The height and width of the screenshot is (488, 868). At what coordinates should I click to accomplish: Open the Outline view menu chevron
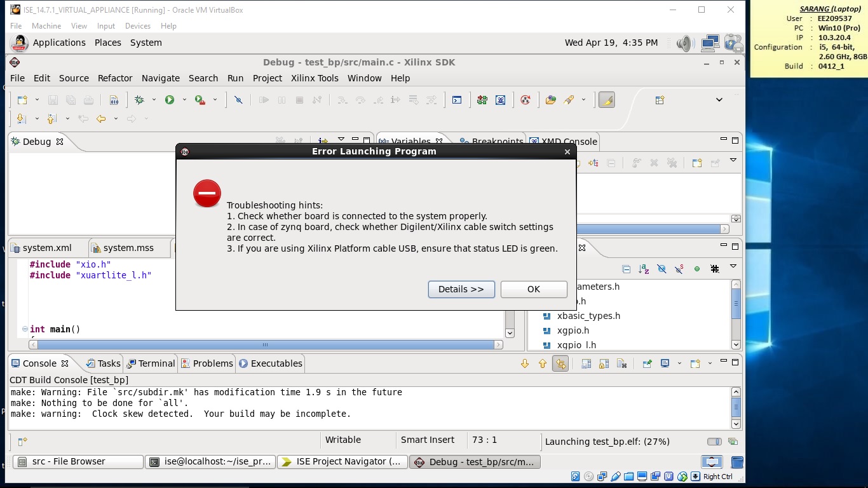click(734, 267)
